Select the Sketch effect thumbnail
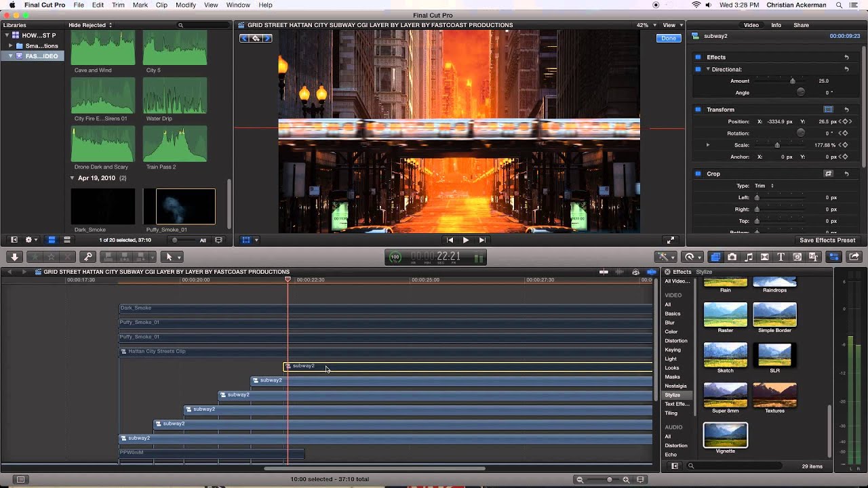Image resolution: width=868 pixels, height=488 pixels. pos(726,354)
